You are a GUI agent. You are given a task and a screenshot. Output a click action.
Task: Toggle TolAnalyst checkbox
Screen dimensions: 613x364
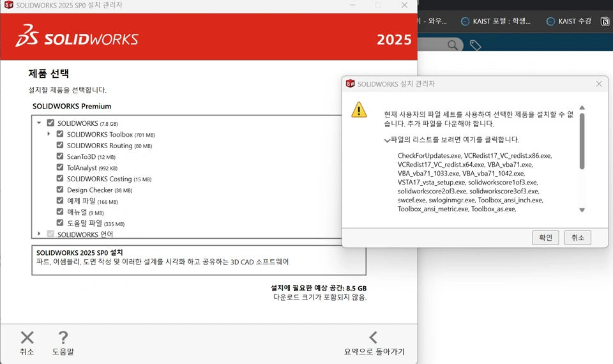click(60, 167)
